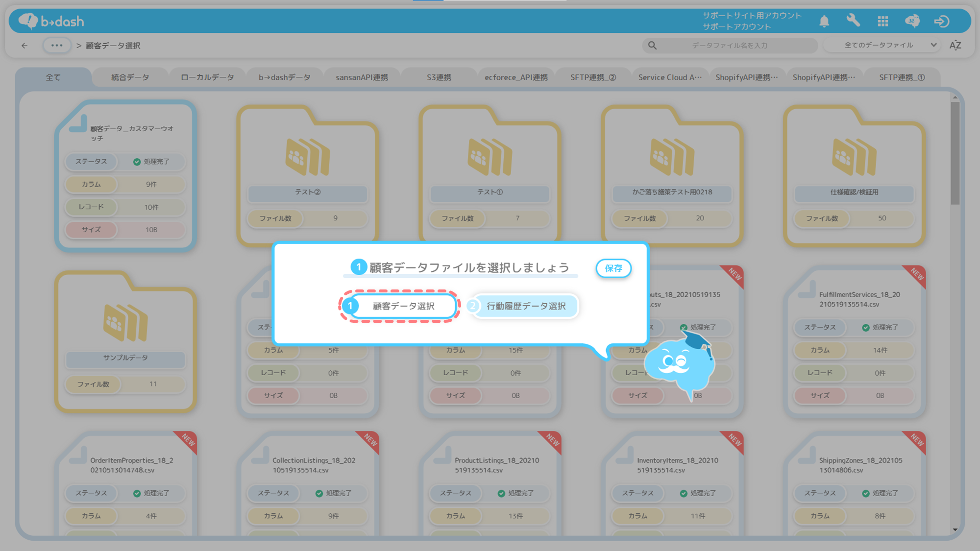Open the かご落ち施策テスト用0218 folder icon
This screenshot has height=551, width=980.
[x=672, y=157]
